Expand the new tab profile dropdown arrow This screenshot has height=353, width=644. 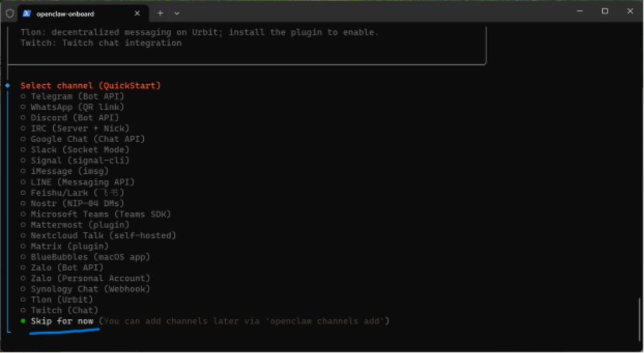tap(177, 13)
